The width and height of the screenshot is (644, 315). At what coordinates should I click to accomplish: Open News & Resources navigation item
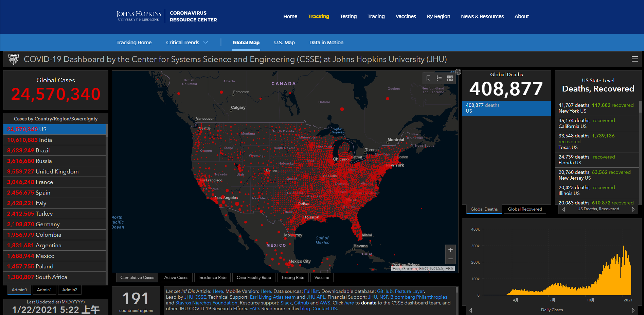(482, 16)
